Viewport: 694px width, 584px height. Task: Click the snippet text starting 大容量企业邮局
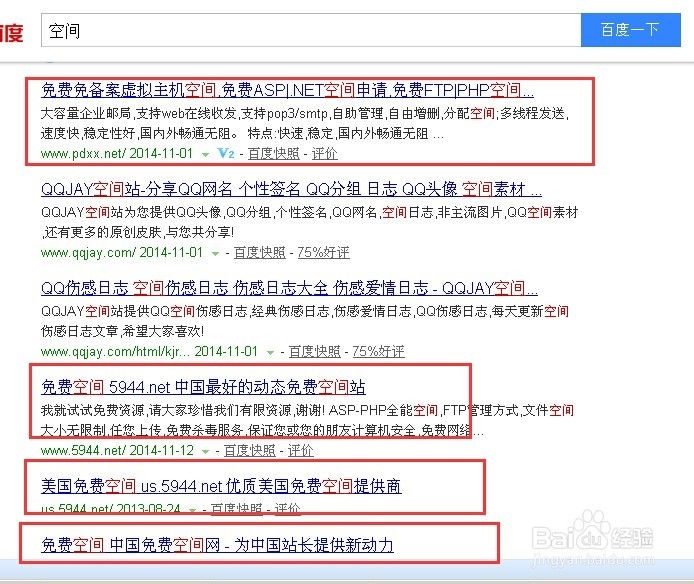click(305, 123)
